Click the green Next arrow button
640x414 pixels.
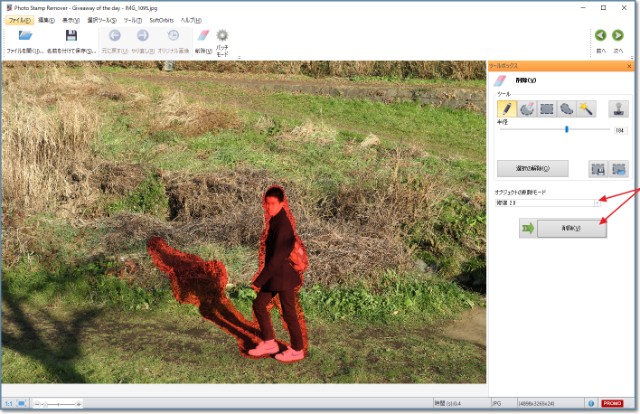(x=618, y=36)
